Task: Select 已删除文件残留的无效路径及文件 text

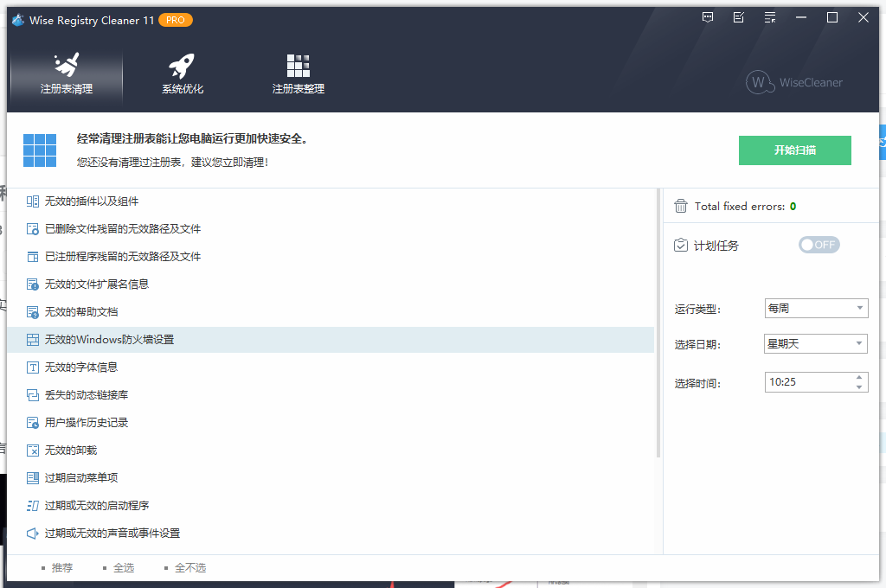Action: click(123, 229)
